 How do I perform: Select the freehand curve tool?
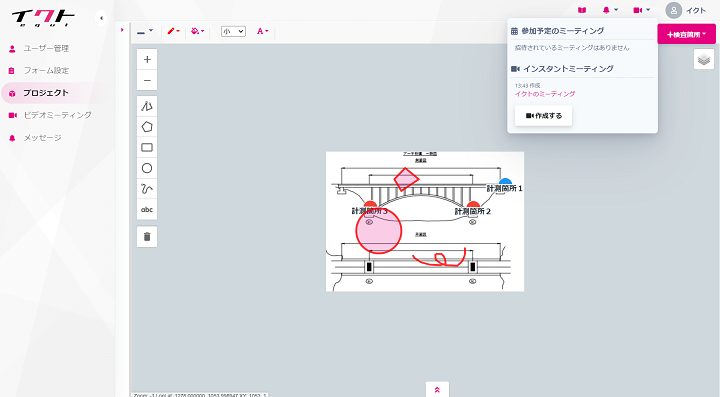tap(147, 189)
